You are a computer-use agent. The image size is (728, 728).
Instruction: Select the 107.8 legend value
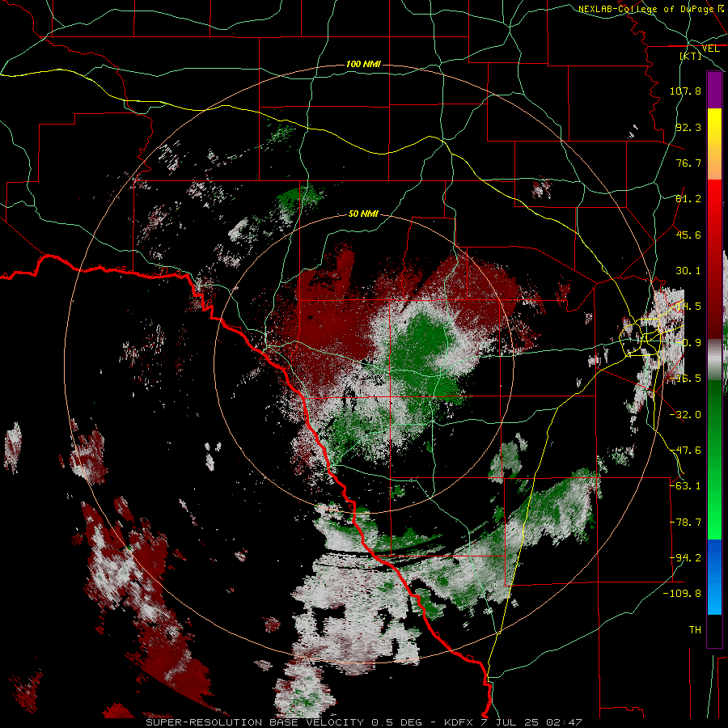pyautogui.click(x=685, y=91)
